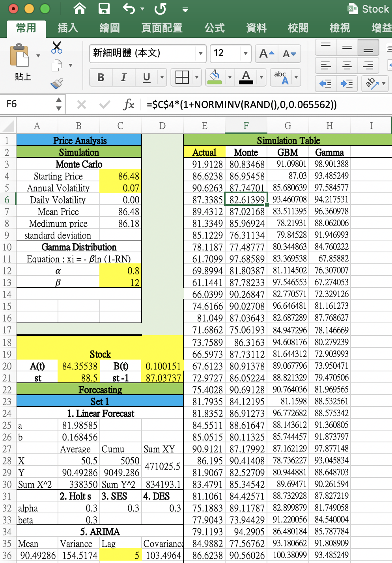Set top vertical alignment

(326, 47)
